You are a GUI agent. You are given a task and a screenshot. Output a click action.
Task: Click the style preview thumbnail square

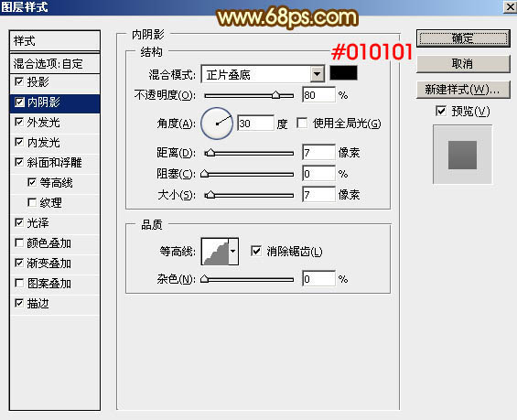coord(462,155)
